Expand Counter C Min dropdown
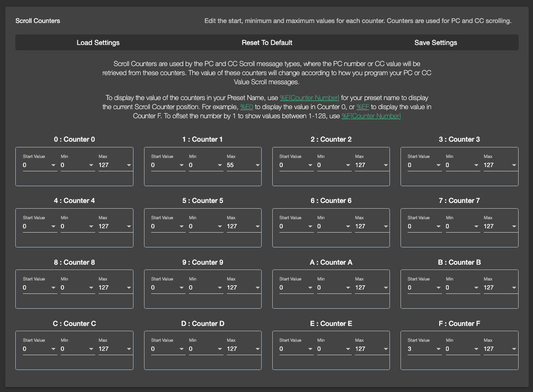This screenshot has height=392, width=533. coord(78,349)
